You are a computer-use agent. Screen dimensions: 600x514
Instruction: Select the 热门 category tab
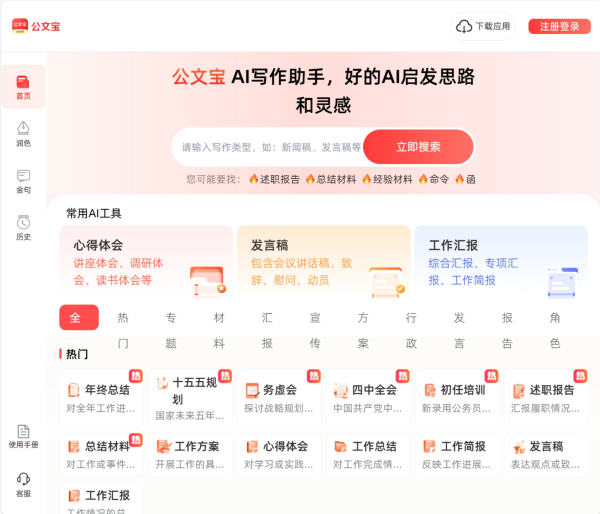123,331
